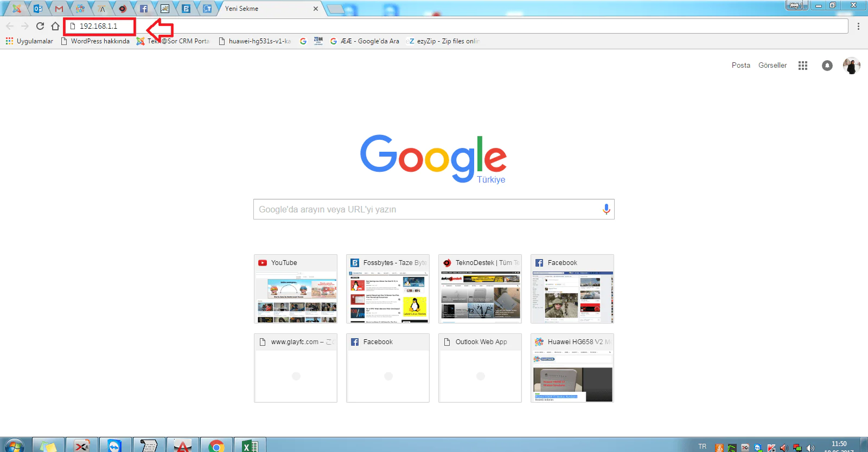Viewport: 868px width, 452px height.
Task: Open the Windows Start menu
Action: point(14,445)
